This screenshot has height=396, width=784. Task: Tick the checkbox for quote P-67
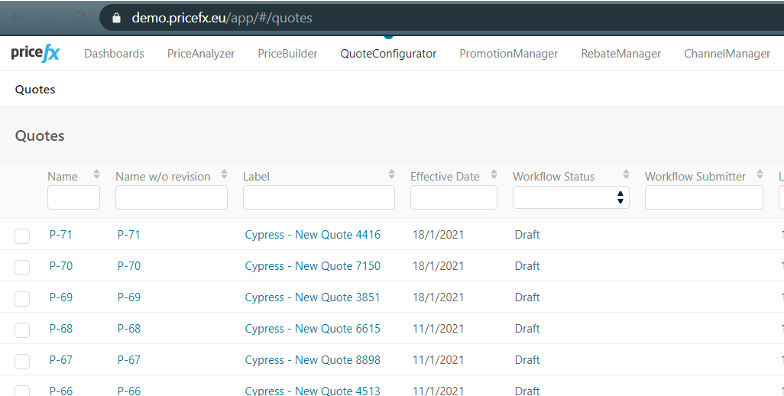[x=22, y=361]
